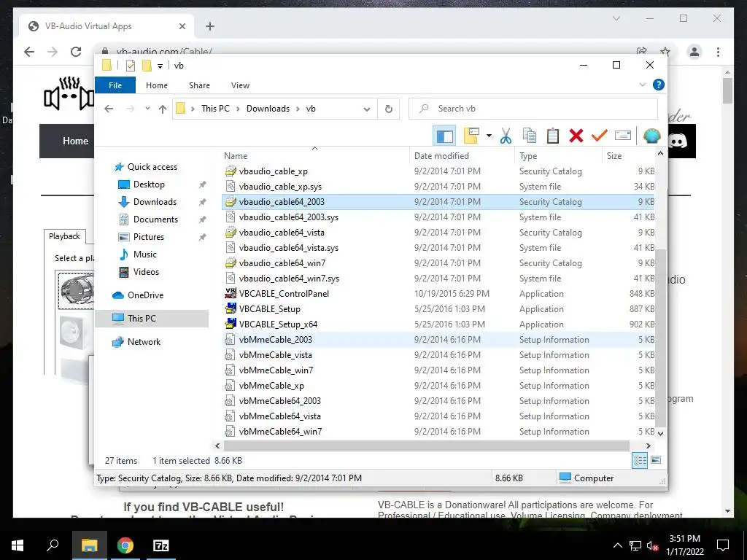Screen dimensions: 747x560
Task: Click the Downloads breadcrumb in the address bar
Action: 268,109
